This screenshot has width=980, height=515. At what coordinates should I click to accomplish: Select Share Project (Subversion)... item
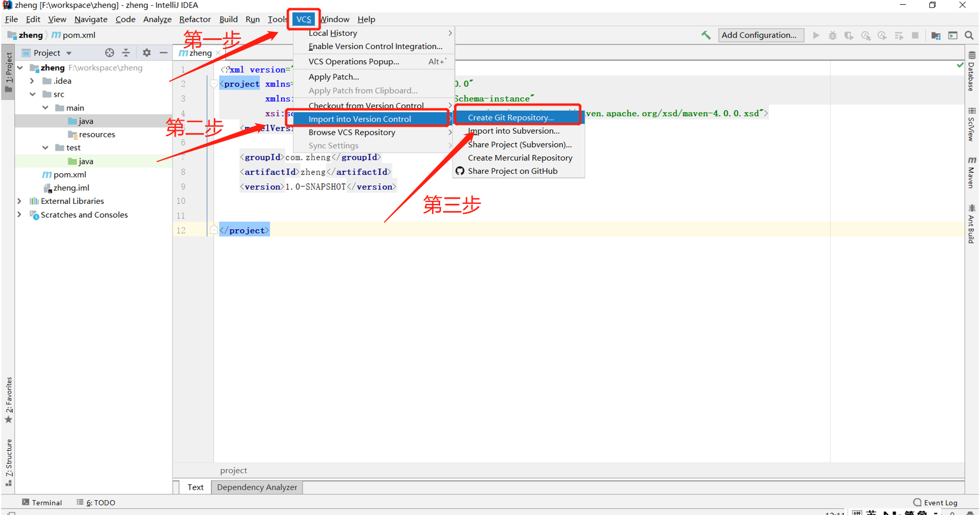(518, 145)
